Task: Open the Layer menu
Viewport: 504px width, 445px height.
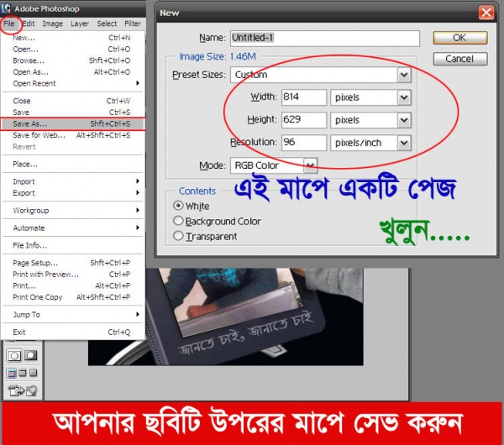Action: [80, 24]
